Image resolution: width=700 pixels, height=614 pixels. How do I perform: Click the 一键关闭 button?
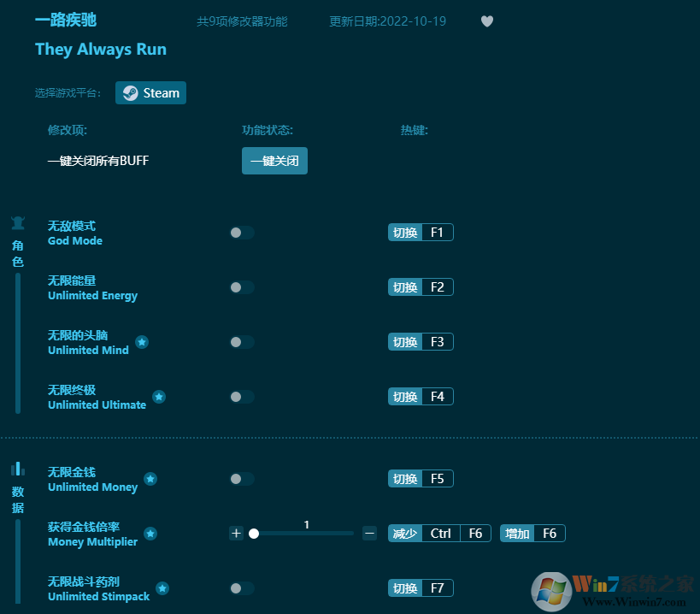[274, 161]
